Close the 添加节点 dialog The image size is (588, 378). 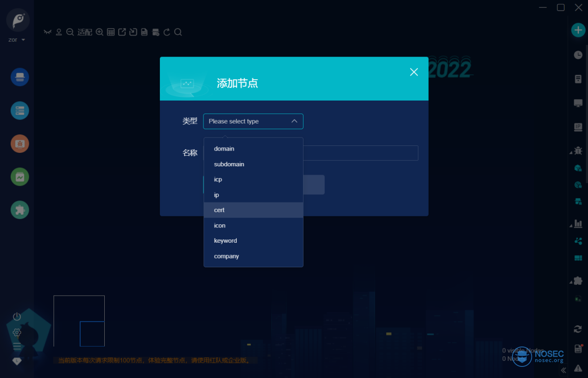tap(414, 72)
